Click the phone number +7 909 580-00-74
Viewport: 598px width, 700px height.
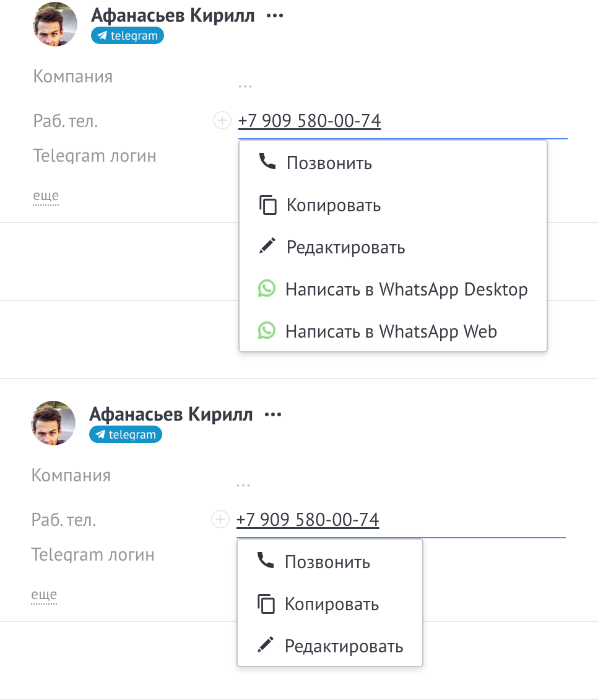click(x=310, y=120)
